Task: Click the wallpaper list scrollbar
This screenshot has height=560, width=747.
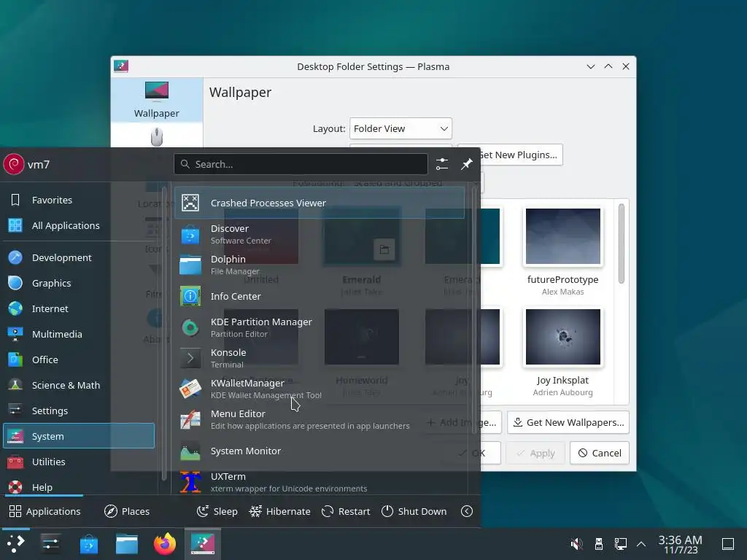Action: pos(622,244)
